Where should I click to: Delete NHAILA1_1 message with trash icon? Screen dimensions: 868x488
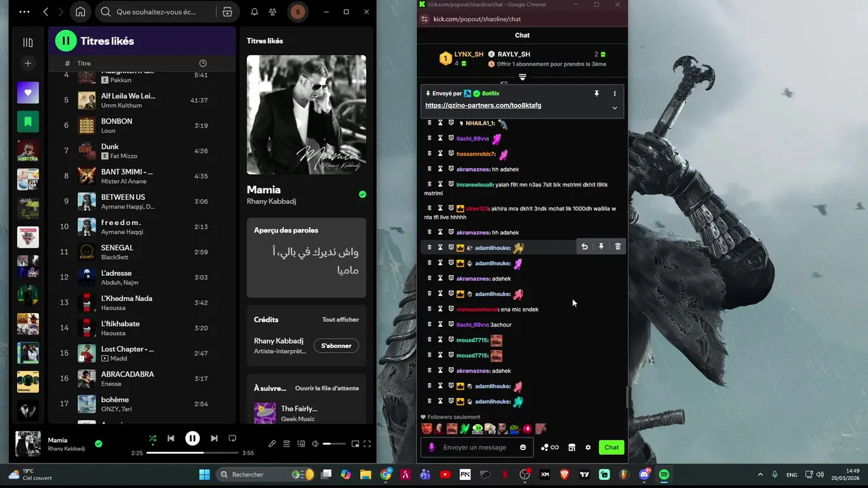(429, 123)
